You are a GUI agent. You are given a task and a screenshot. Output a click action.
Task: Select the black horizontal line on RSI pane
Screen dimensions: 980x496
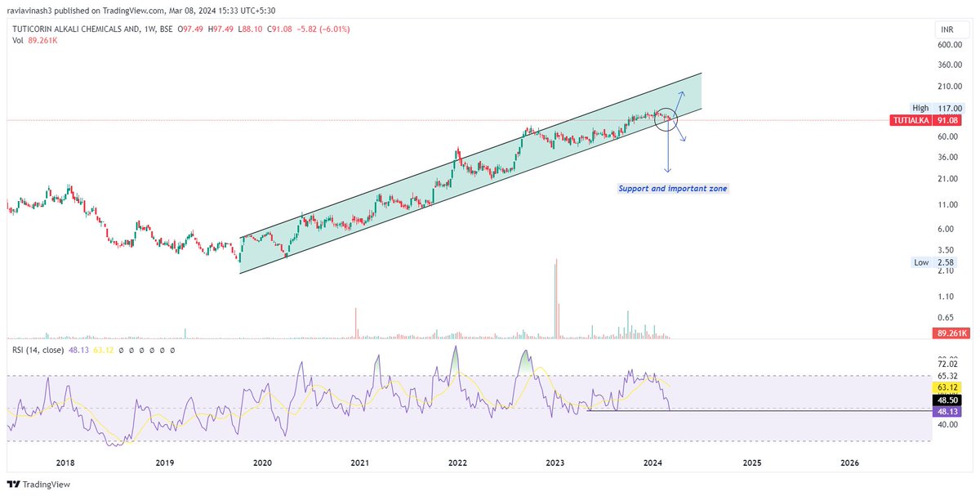coord(759,410)
